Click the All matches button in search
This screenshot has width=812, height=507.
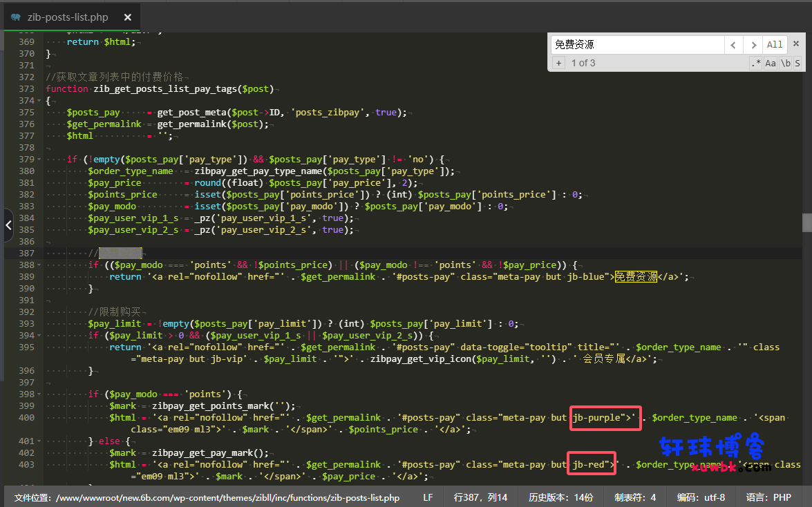pyautogui.click(x=775, y=45)
